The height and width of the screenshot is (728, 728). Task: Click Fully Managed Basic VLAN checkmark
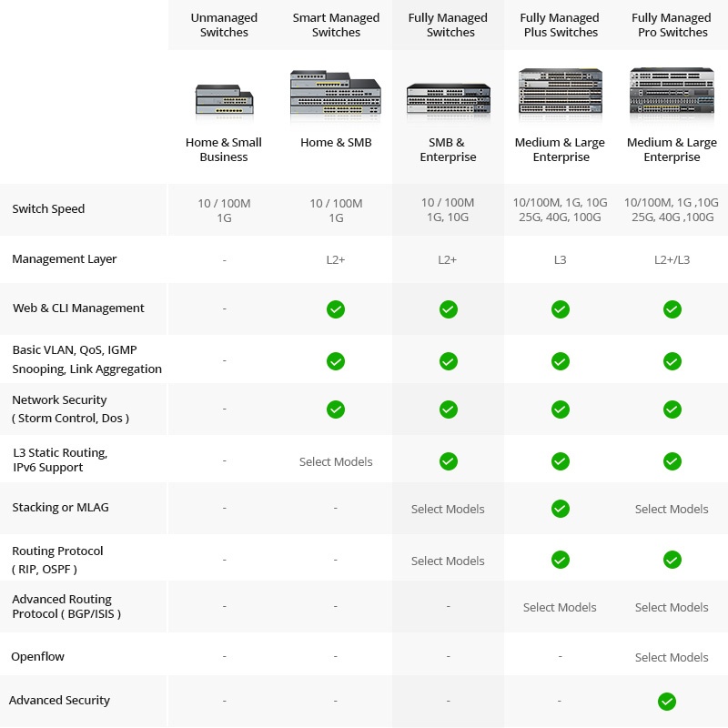point(448,361)
